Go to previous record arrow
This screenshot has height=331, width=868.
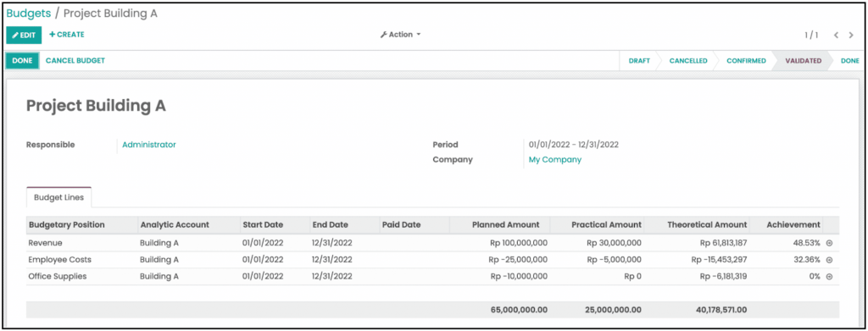837,35
